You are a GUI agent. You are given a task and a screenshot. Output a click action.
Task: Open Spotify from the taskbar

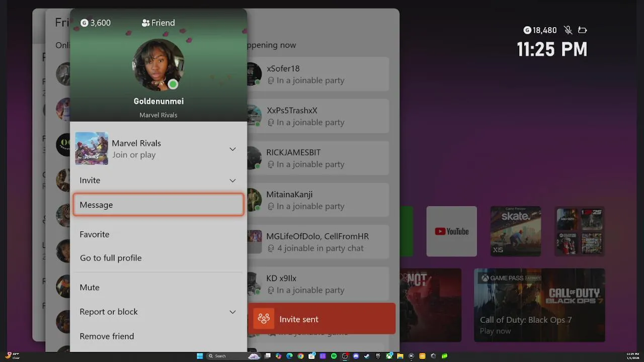coord(334,356)
